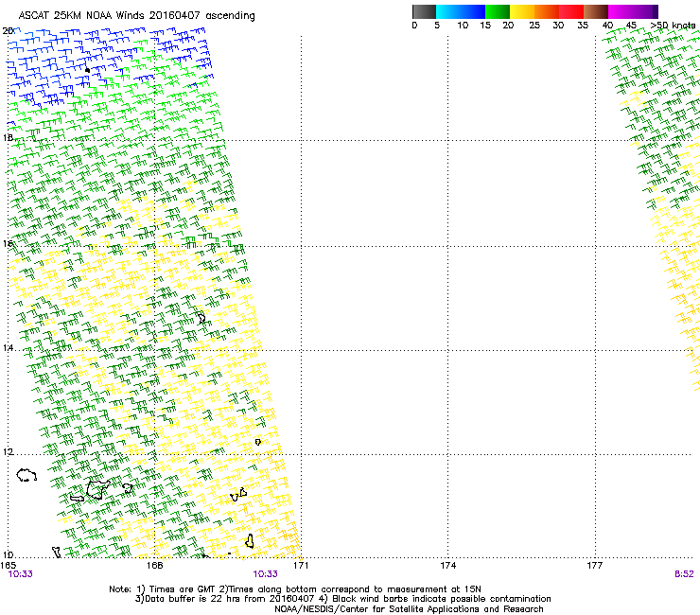Click the '>50 knots' legend label
This screenshot has height=615, width=700.
(673, 26)
